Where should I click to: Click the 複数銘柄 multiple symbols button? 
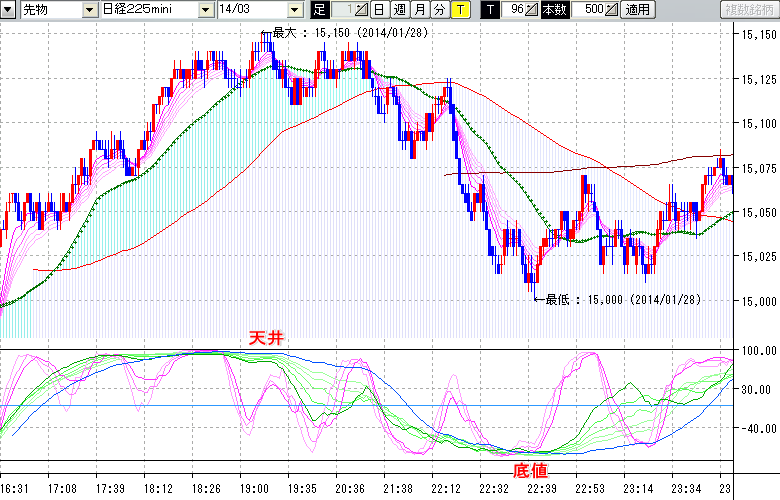coord(749,10)
